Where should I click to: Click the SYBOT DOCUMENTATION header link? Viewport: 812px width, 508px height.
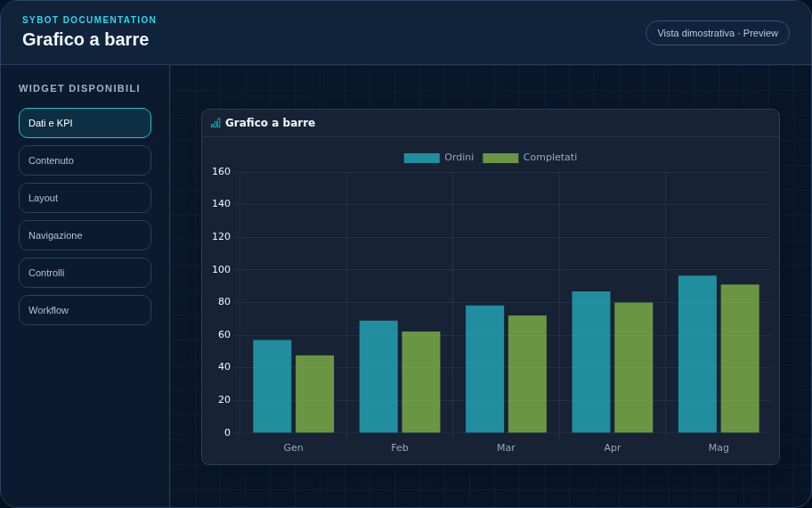89,20
